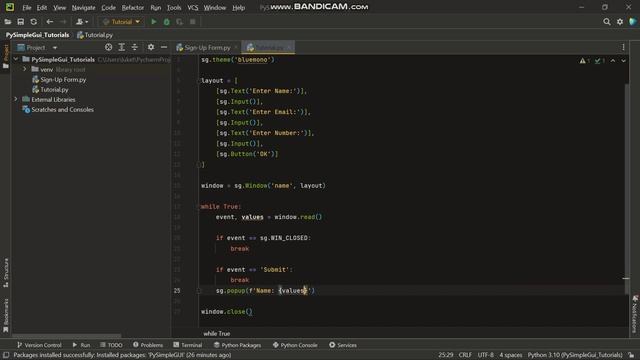The image size is (640, 360).
Task: Open the VCS menu
Action: 193,8
